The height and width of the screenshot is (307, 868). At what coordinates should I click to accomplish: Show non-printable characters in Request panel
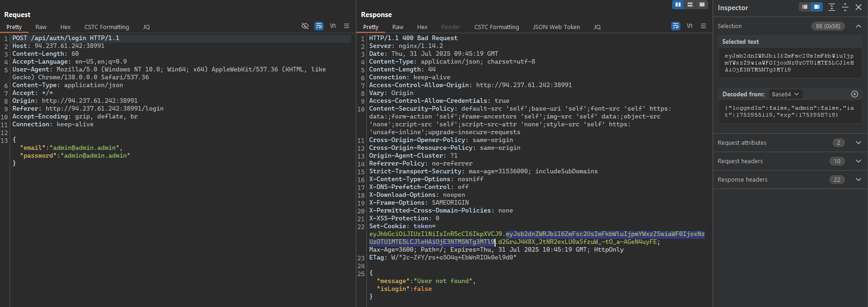point(333,26)
